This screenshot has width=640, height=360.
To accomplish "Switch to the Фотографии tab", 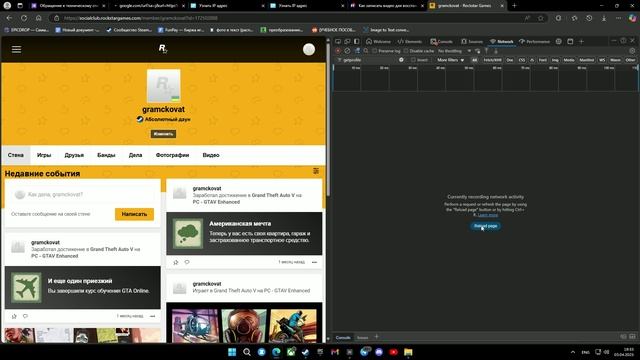I will 172,155.
